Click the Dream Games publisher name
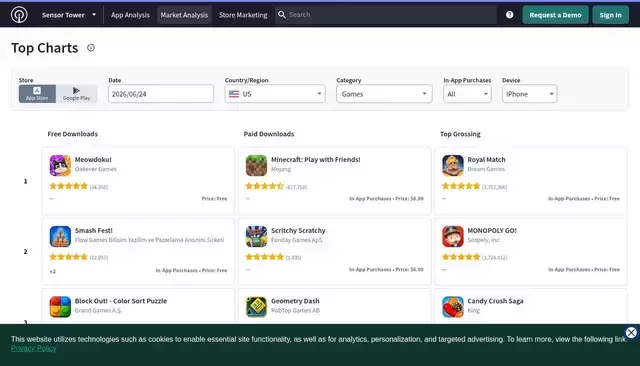This screenshot has width=640, height=366. (x=486, y=169)
